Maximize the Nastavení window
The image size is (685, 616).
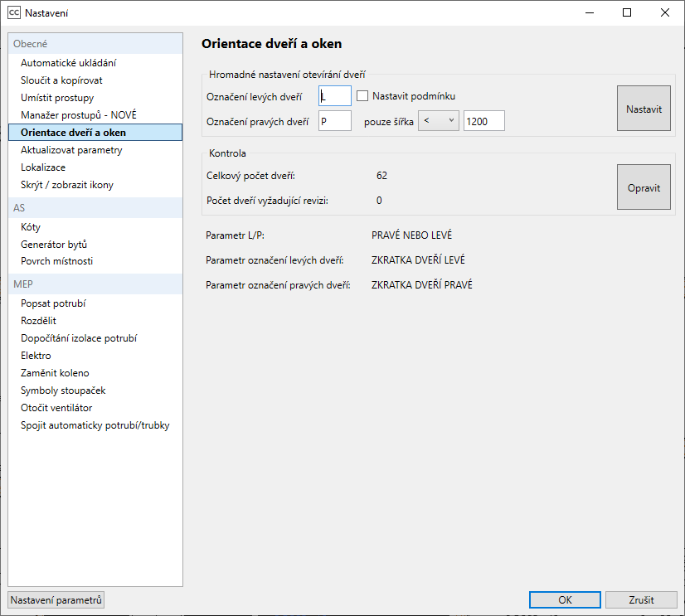(x=627, y=12)
